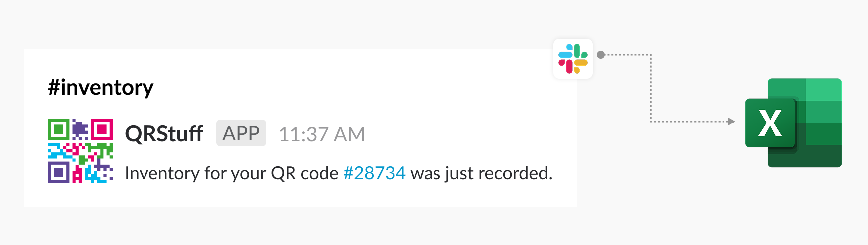868x245 pixels.
Task: Click the purple corner square of QR avatar
Action: [58, 173]
